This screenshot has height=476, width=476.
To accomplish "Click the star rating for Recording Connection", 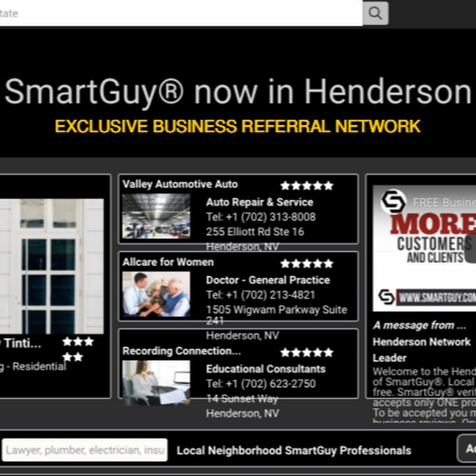I will click(306, 352).
